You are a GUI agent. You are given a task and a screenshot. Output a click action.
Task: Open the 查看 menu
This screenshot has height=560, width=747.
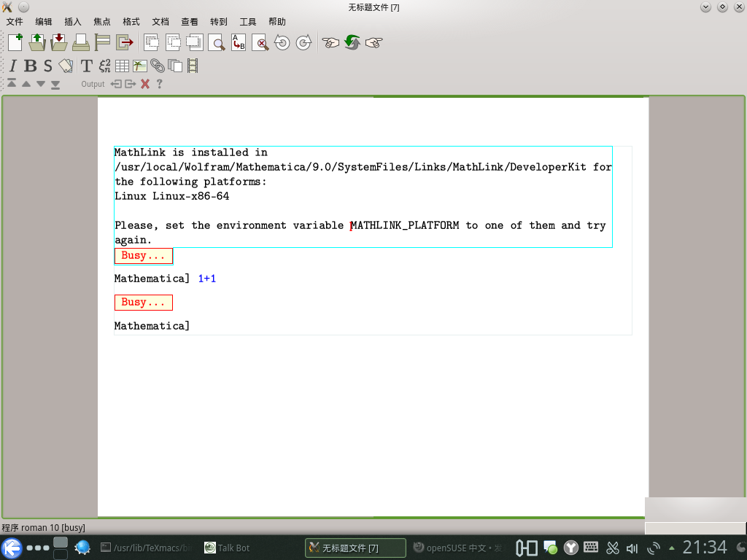[x=190, y=21]
